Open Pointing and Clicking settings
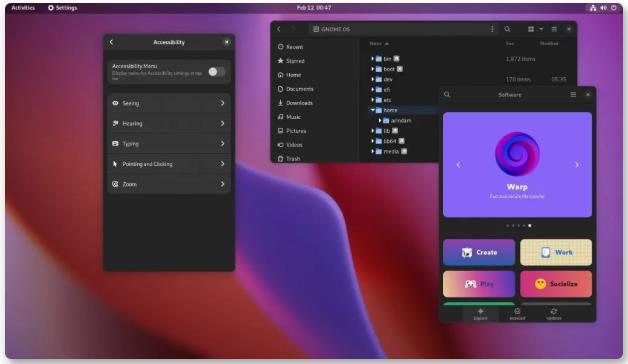 169,164
